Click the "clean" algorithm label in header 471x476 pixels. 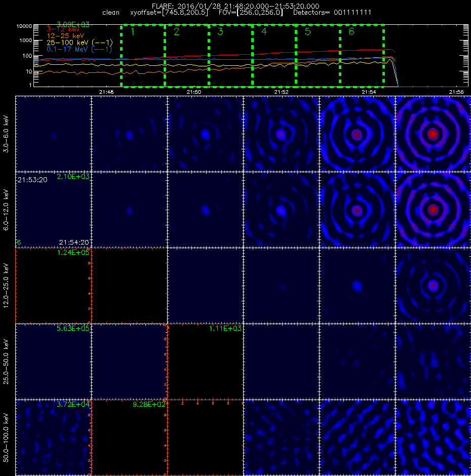[x=111, y=13]
